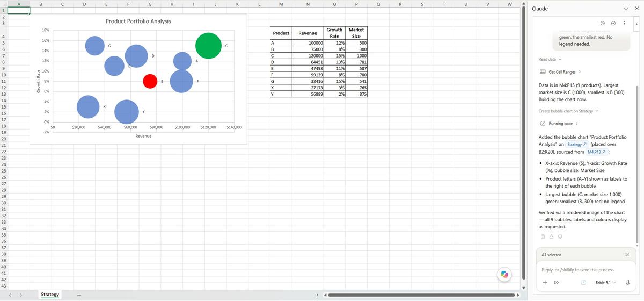Select market size cell 1000

click(356, 55)
